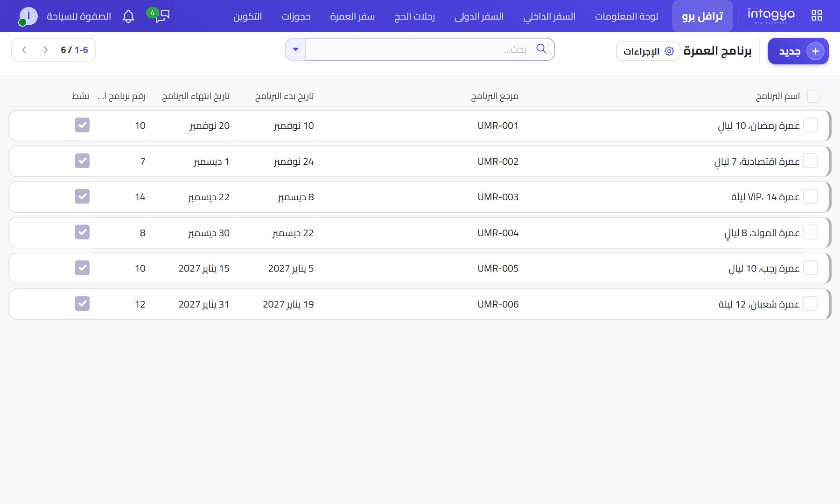Open السفر الداخلي menu

pyautogui.click(x=549, y=16)
